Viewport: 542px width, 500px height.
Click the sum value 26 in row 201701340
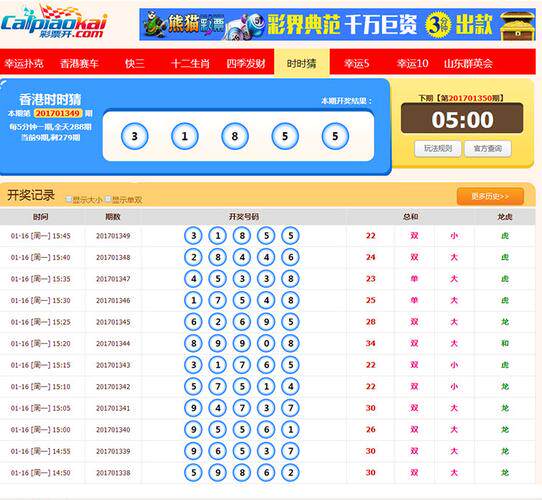pyautogui.click(x=371, y=429)
